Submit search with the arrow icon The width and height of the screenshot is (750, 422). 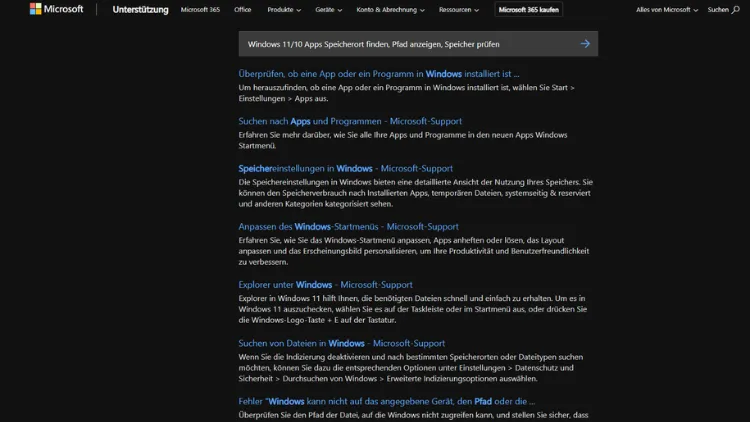585,44
